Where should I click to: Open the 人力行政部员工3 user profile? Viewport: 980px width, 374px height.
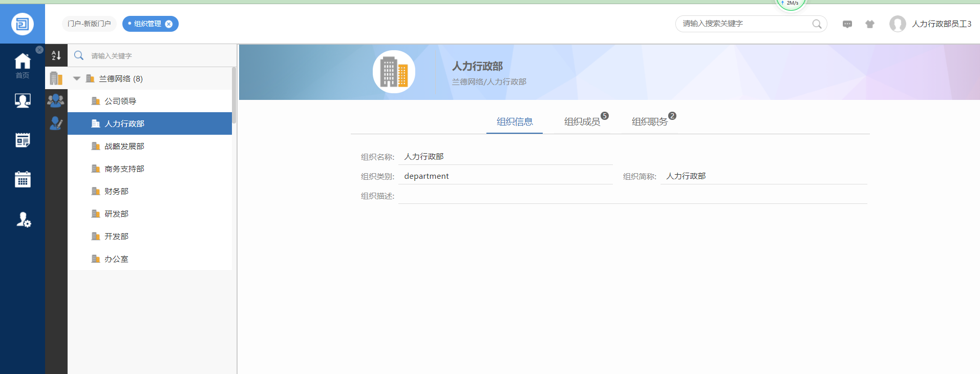click(941, 24)
